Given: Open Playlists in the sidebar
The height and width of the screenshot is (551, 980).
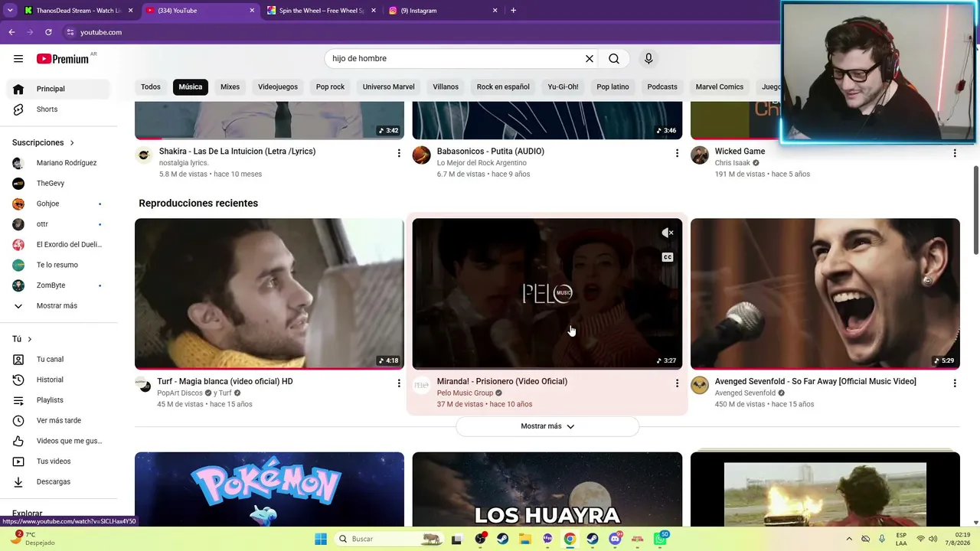Looking at the screenshot, I should pos(60,400).
